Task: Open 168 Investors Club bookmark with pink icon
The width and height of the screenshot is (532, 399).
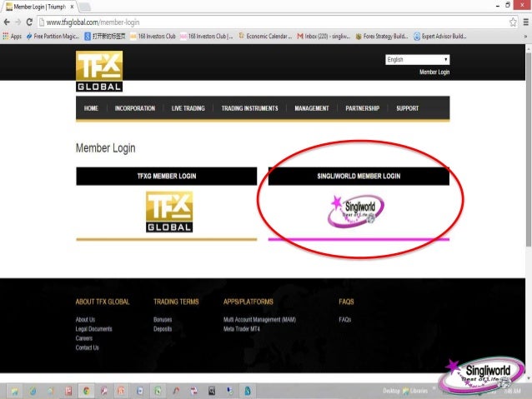Action: click(x=207, y=36)
